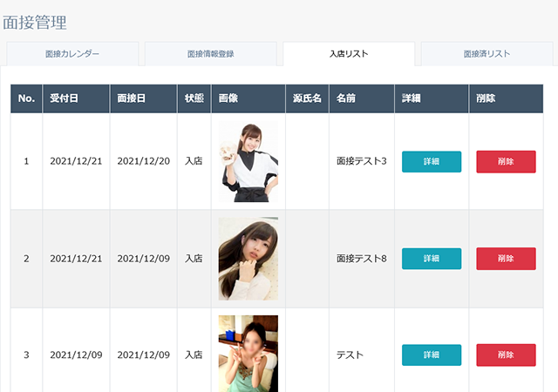
Task: Go to the 面接済リスト tab
Action: pos(487,54)
